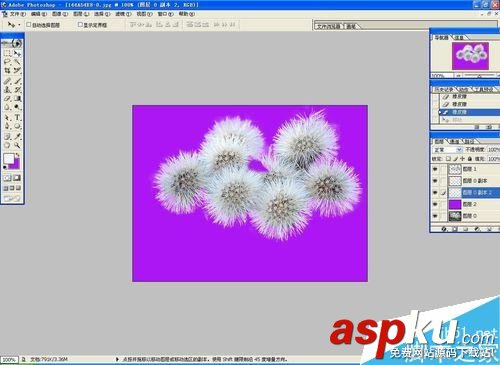Screen dimensions: 500x365
Task: Click the Navigator preview thumbnail
Action: coord(470,56)
